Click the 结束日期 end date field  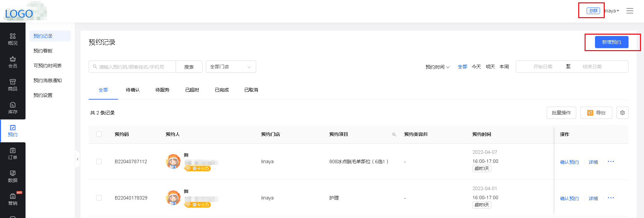coord(592,67)
